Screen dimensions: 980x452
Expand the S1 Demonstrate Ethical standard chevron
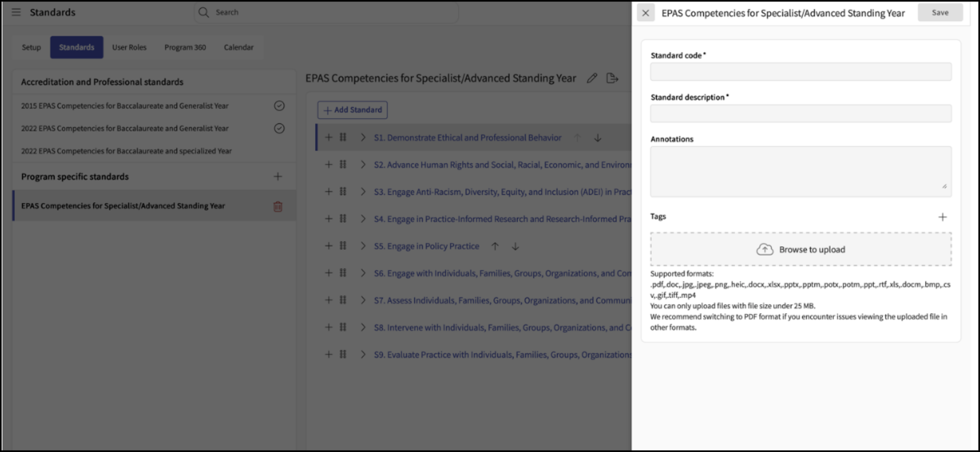coord(363,137)
